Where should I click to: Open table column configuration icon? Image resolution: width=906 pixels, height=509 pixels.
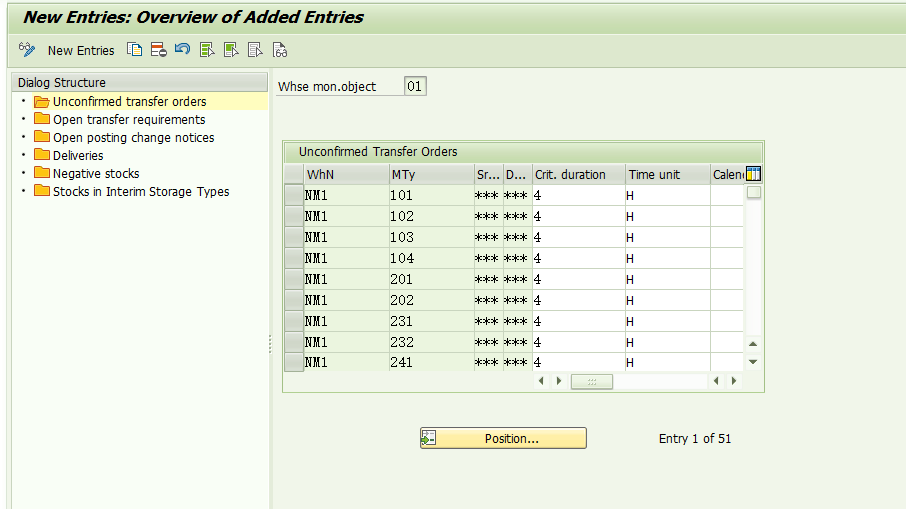click(x=753, y=174)
